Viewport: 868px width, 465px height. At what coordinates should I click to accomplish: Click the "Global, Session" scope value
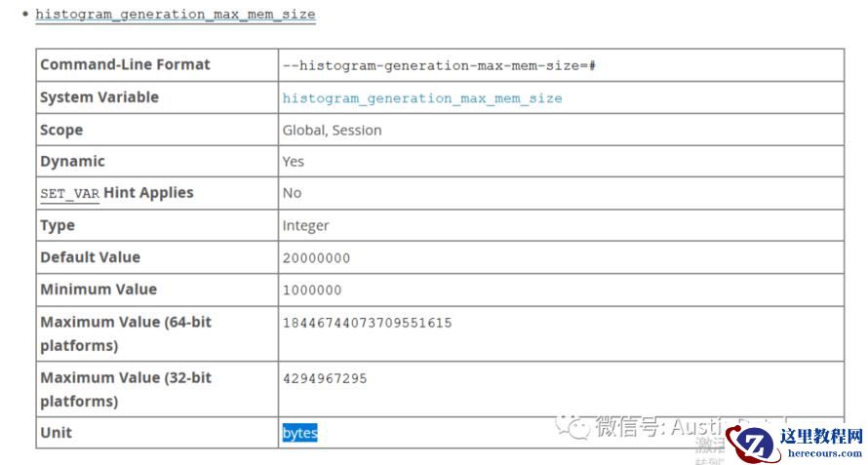pyautogui.click(x=332, y=130)
